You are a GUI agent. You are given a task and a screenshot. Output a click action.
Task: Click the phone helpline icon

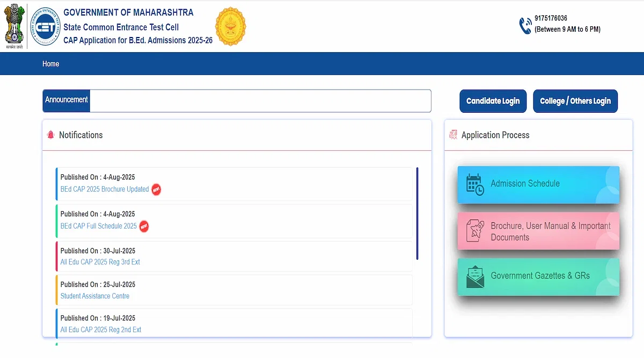pos(525,25)
